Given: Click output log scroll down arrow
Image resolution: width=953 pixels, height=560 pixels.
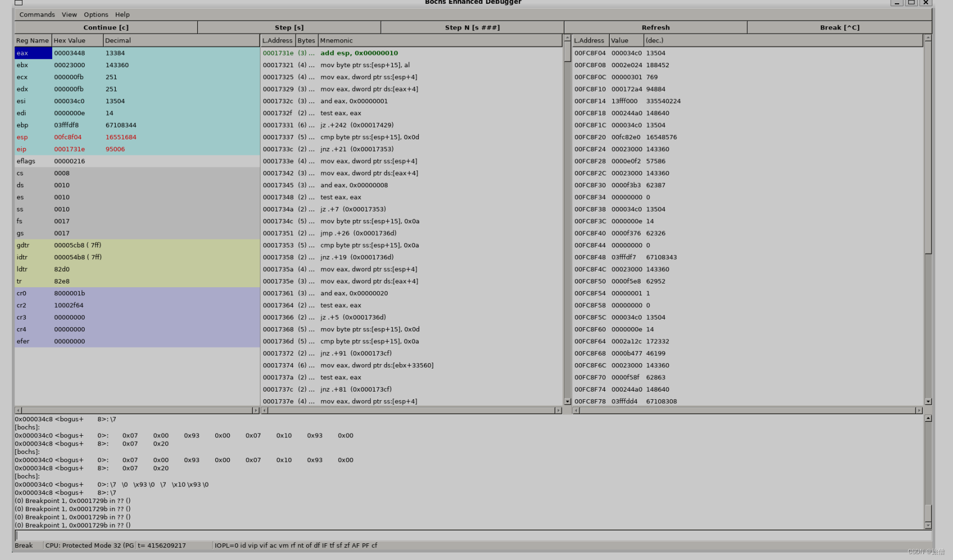Looking at the screenshot, I should 928,525.
